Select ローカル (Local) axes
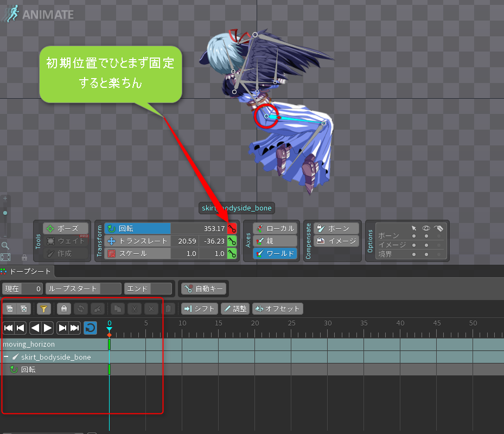Viewport: 504px width, 434px height. click(275, 228)
